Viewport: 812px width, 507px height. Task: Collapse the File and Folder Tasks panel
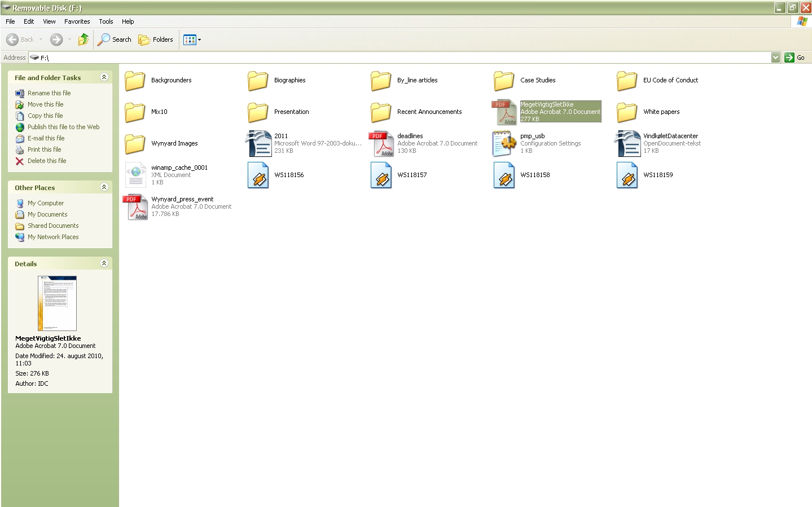coord(104,77)
